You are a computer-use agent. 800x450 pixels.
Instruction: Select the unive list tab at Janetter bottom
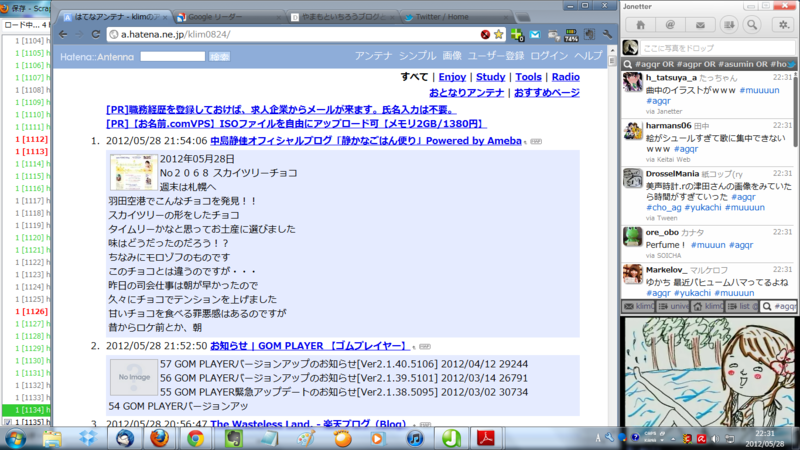673,306
